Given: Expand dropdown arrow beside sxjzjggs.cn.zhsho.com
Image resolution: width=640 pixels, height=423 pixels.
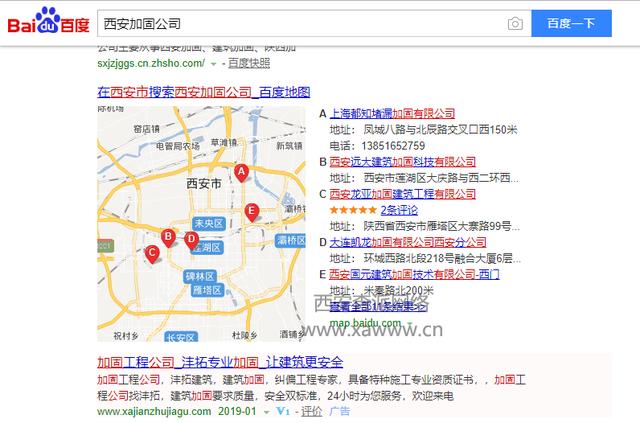Looking at the screenshot, I should point(213,64).
